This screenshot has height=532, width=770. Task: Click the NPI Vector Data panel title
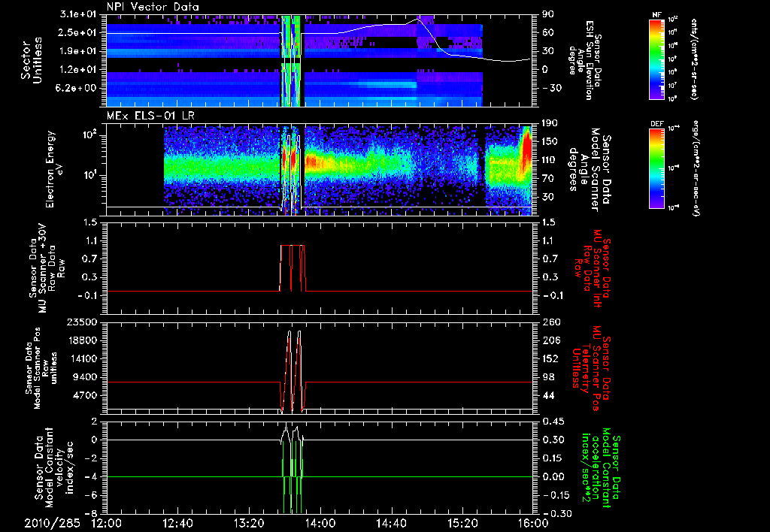point(153,7)
